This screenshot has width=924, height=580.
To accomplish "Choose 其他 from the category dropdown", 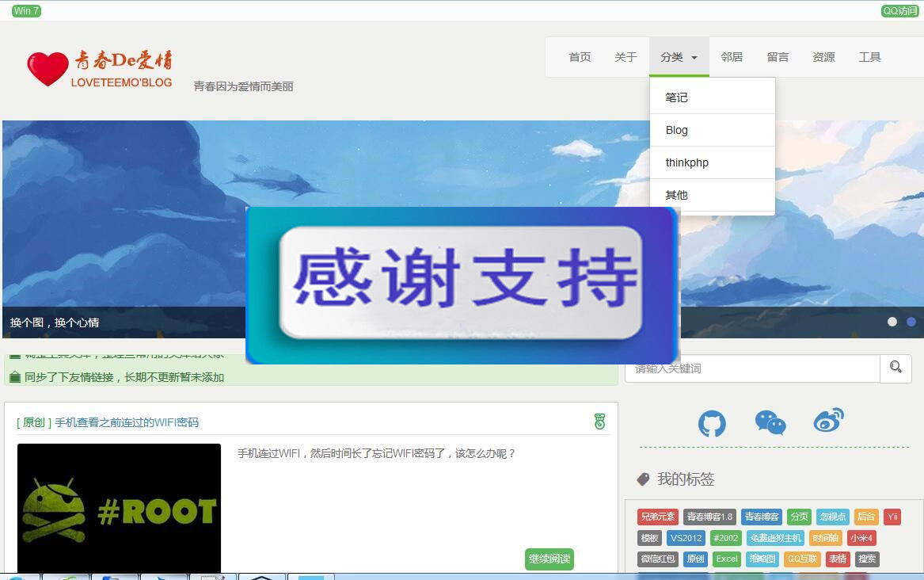I will click(x=713, y=194).
